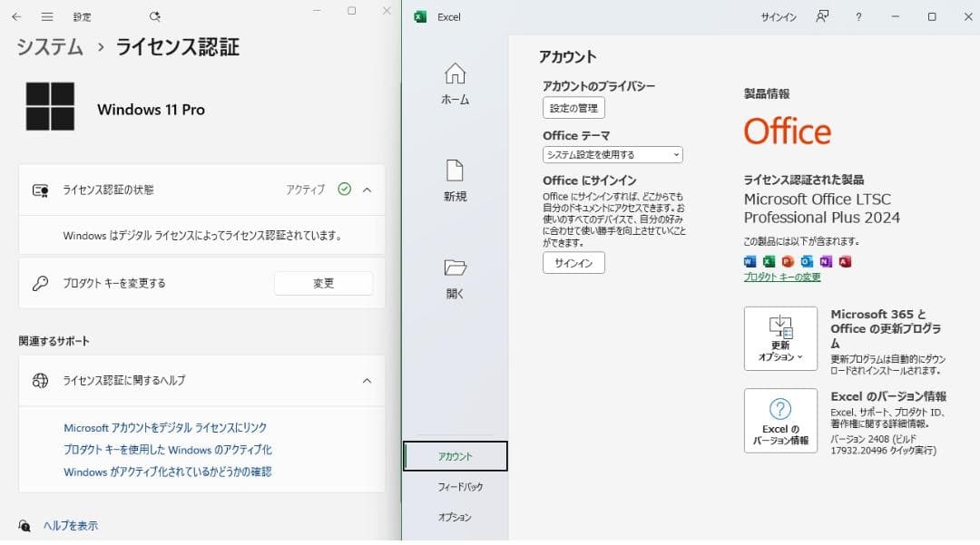Open Word from the included products icons
Screen dimensions: 980x545
tap(750, 261)
